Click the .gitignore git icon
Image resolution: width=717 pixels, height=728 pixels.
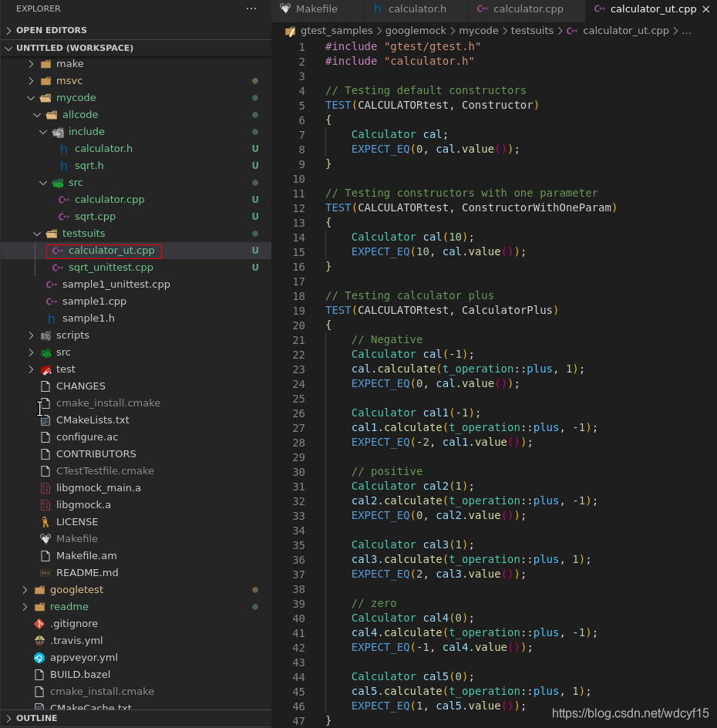(39, 624)
